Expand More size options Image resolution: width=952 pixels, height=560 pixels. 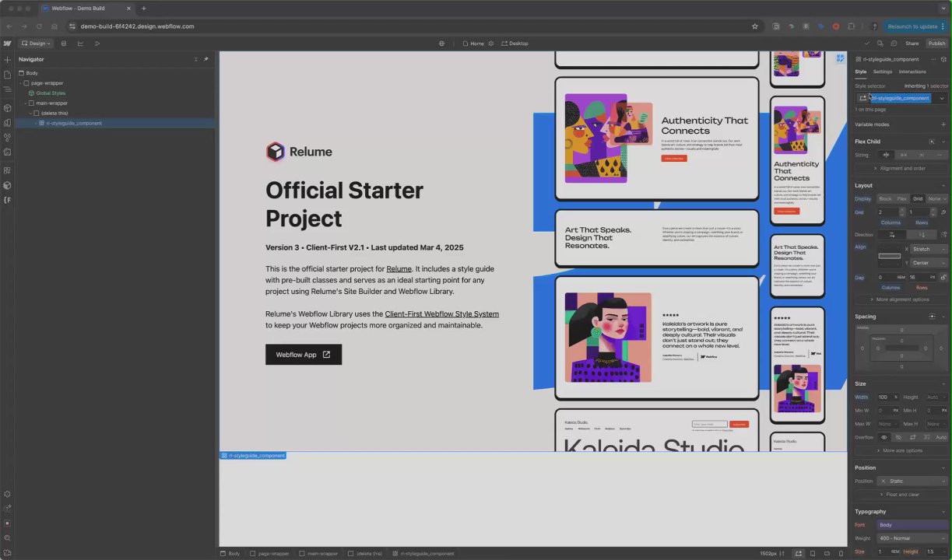[x=901, y=450]
